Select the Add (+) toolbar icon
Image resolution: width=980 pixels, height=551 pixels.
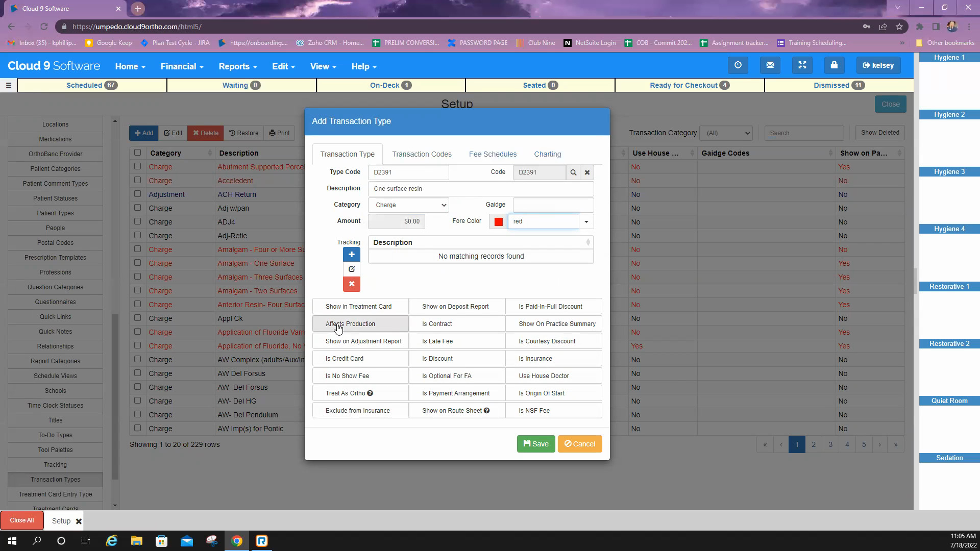pyautogui.click(x=144, y=133)
